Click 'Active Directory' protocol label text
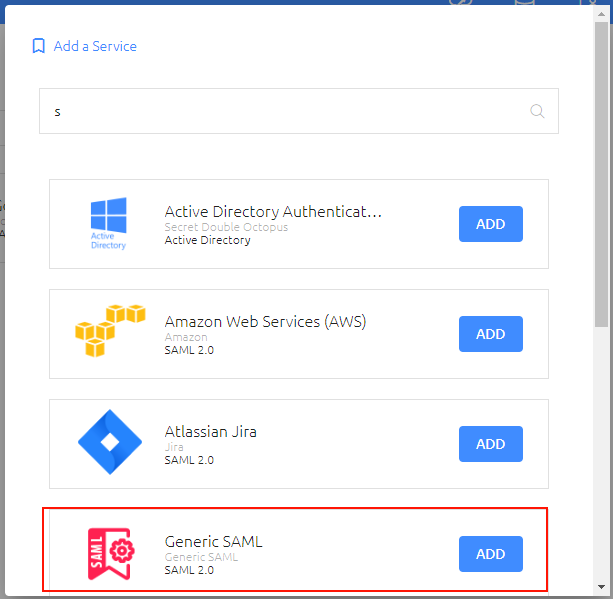The width and height of the screenshot is (613, 599). (207, 240)
